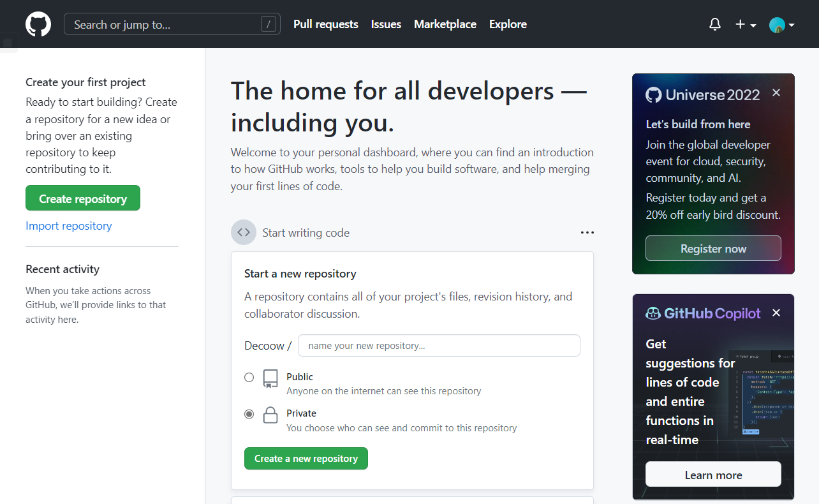The image size is (819, 504).
Task: Click the code brackets icon beside Start writing code
Action: pyautogui.click(x=244, y=232)
